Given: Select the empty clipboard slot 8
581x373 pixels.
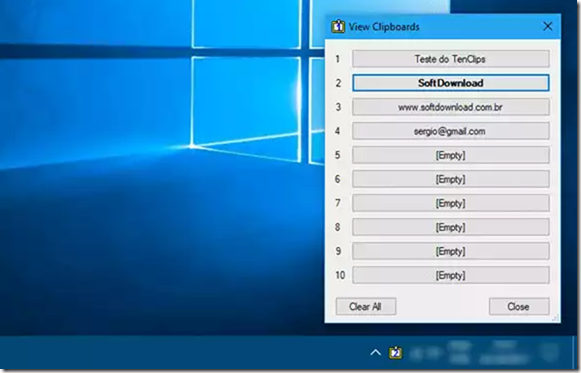Looking at the screenshot, I should [x=451, y=227].
